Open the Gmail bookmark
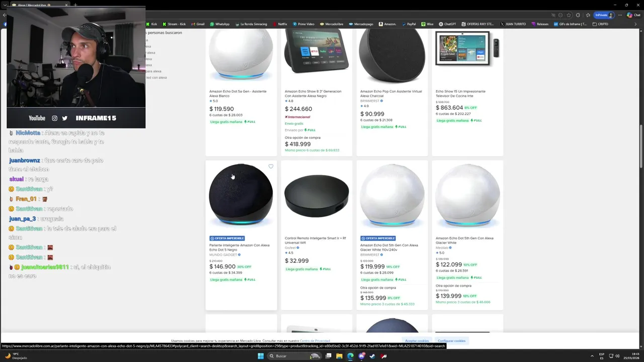644x362 pixels. point(198,24)
